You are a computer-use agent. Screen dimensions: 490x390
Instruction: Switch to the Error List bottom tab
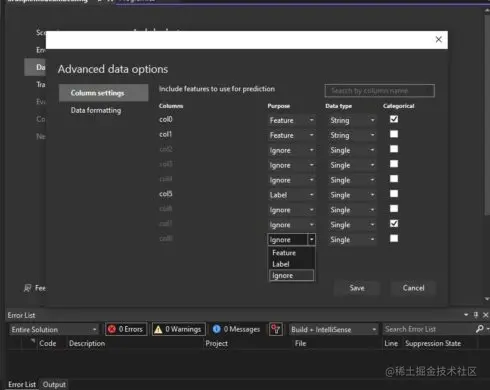point(22,384)
